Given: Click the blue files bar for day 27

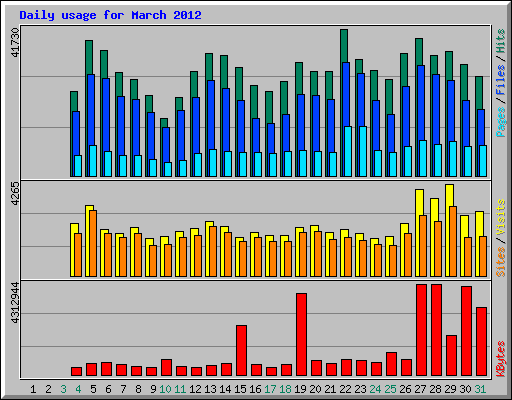Looking at the screenshot, I should pos(421,102).
